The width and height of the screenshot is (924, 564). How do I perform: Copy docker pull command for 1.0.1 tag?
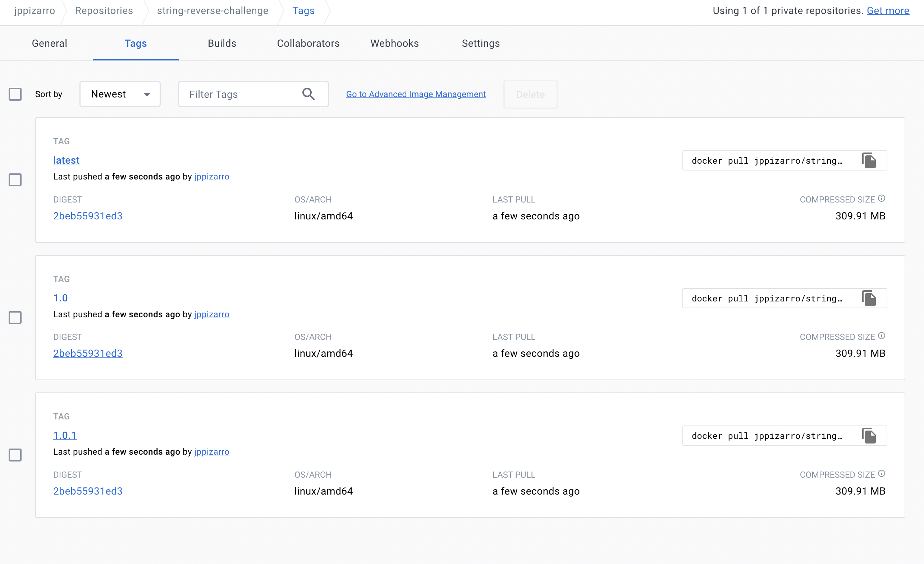(869, 436)
